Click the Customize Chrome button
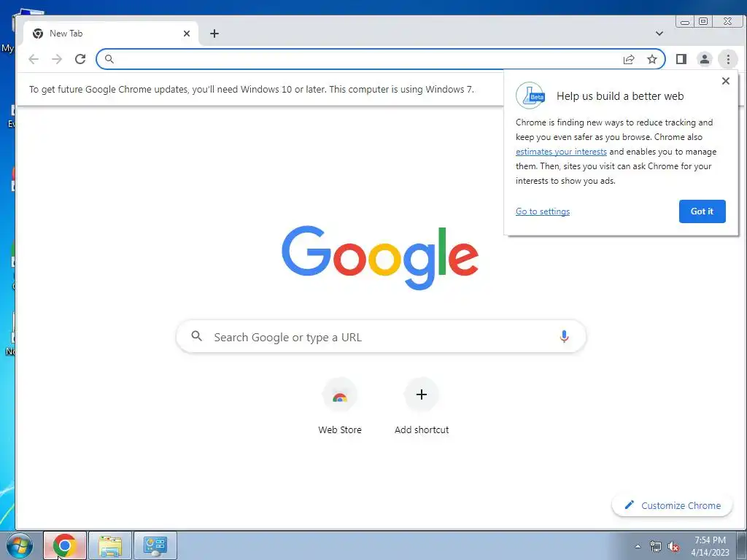The image size is (747, 560). 672,505
